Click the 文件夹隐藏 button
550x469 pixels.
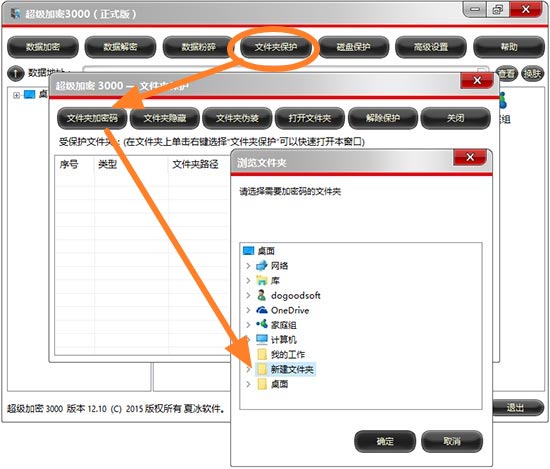tap(165, 118)
